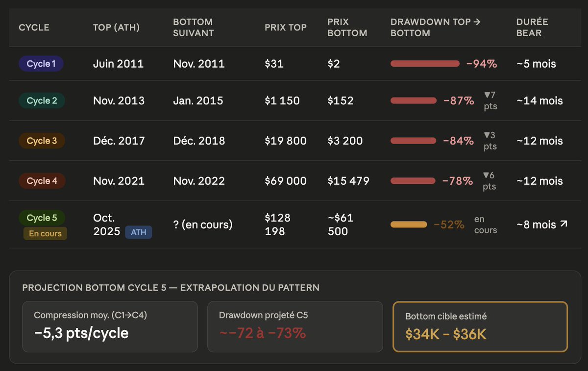Click the down triangle next to 6 pts

tap(487, 175)
